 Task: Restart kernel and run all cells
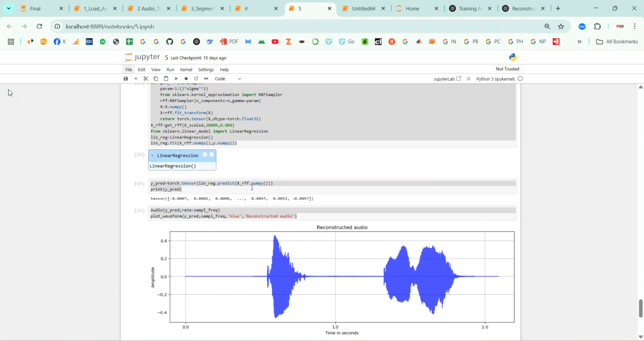click(x=206, y=79)
